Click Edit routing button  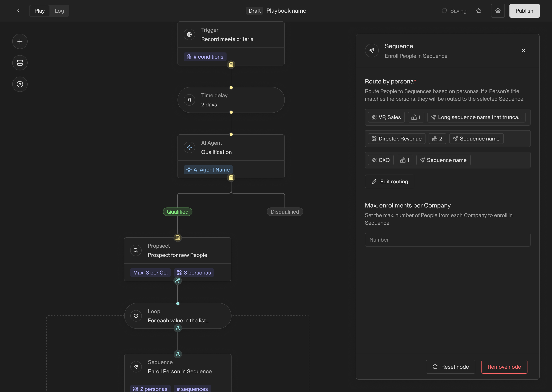[x=389, y=181]
